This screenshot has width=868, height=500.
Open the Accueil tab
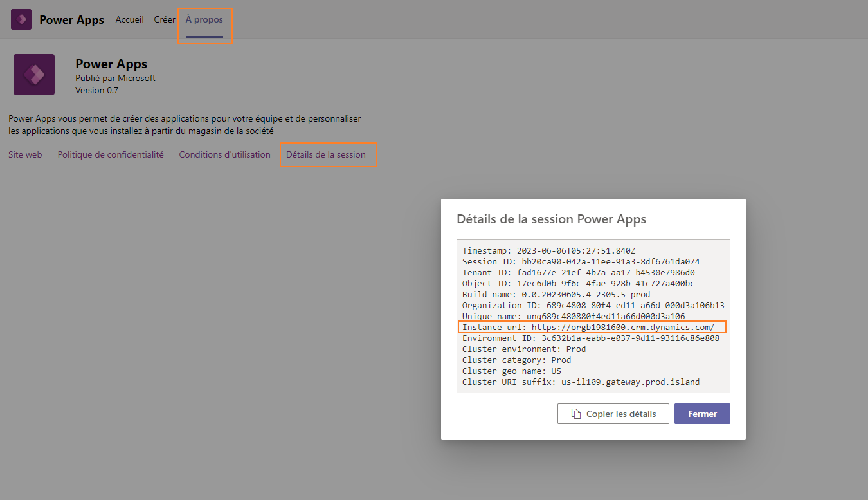[130, 20]
